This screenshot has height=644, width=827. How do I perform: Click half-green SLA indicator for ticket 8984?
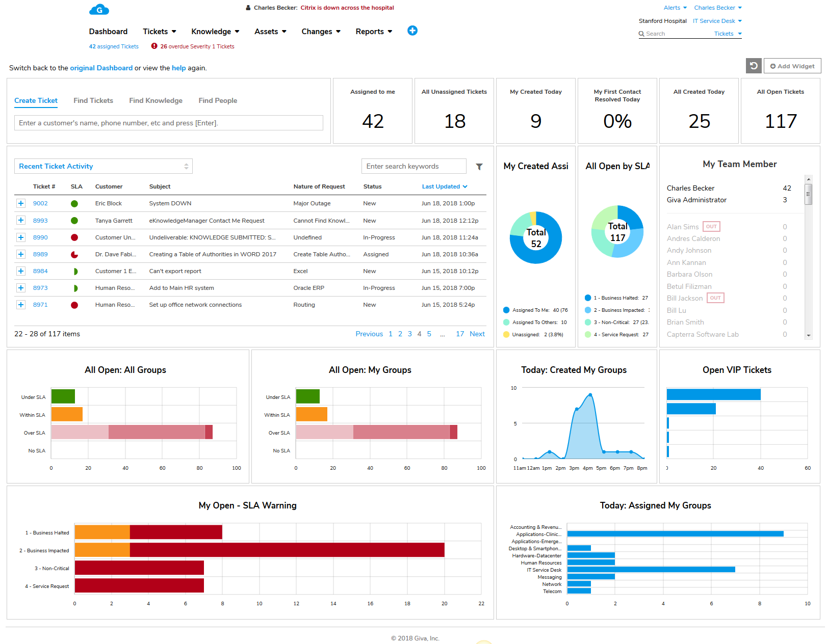pyautogui.click(x=75, y=271)
